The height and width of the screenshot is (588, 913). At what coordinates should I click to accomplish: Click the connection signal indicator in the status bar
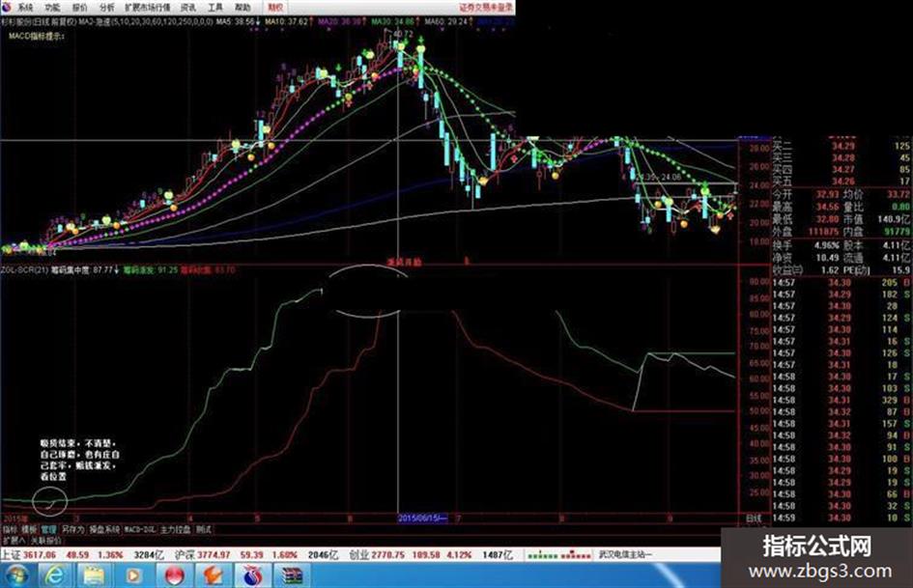pos(559,555)
